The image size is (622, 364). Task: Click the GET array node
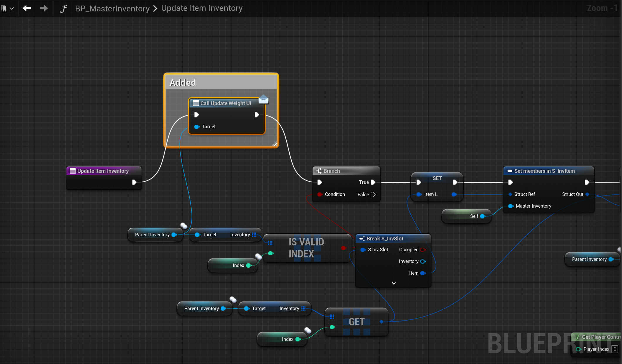356,322
